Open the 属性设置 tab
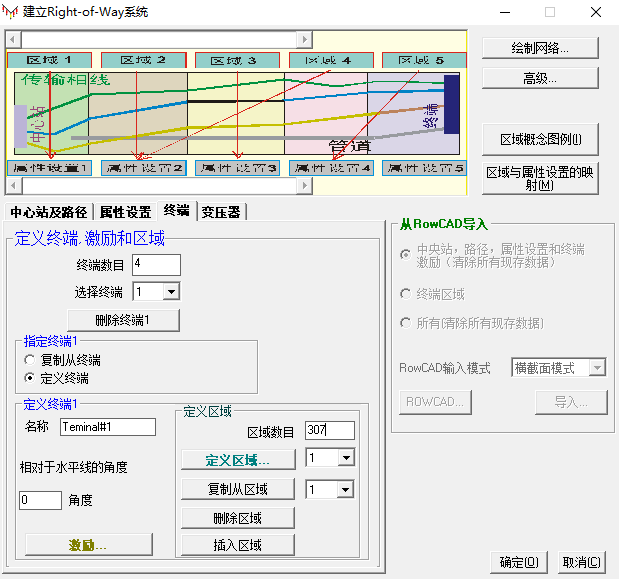The image size is (619, 579). click(125, 211)
